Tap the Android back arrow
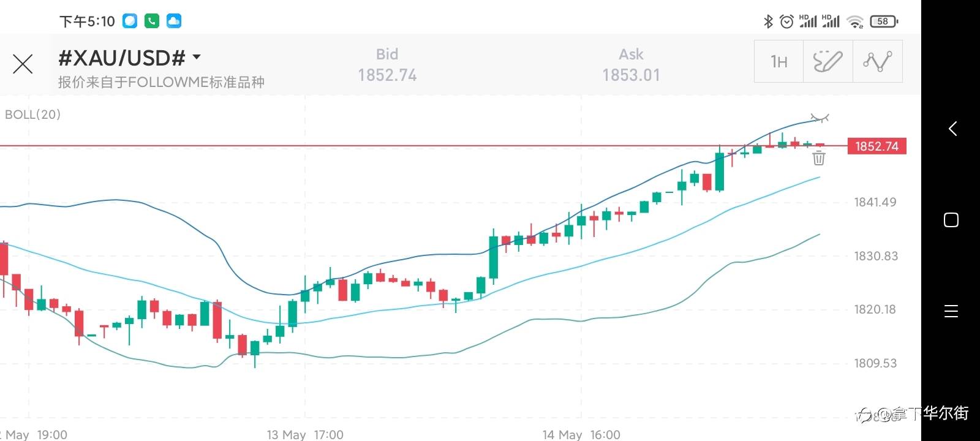 (x=952, y=129)
